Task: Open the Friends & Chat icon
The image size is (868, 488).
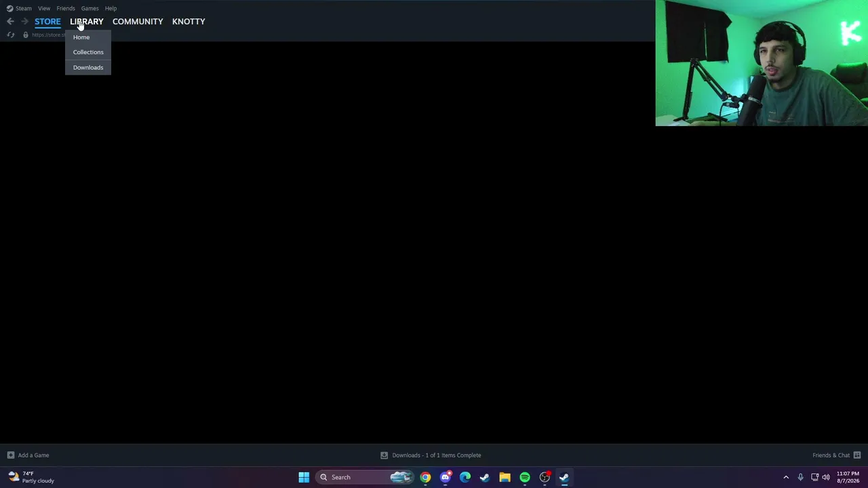Action: [857, 455]
